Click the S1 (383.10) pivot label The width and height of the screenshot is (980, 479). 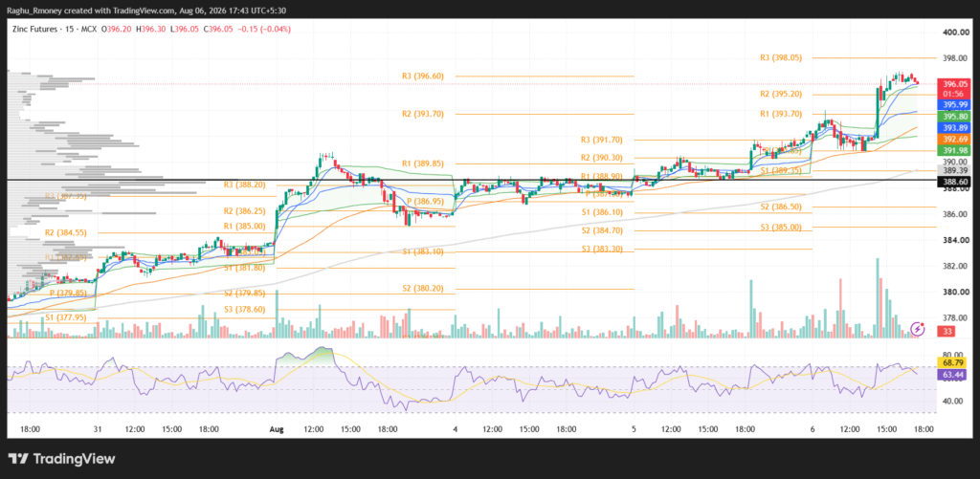pyautogui.click(x=422, y=251)
